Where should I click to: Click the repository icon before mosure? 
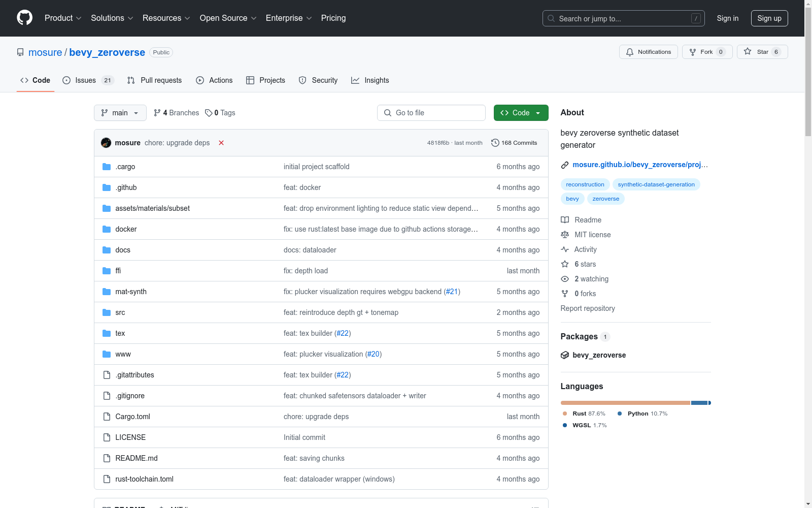click(20, 52)
